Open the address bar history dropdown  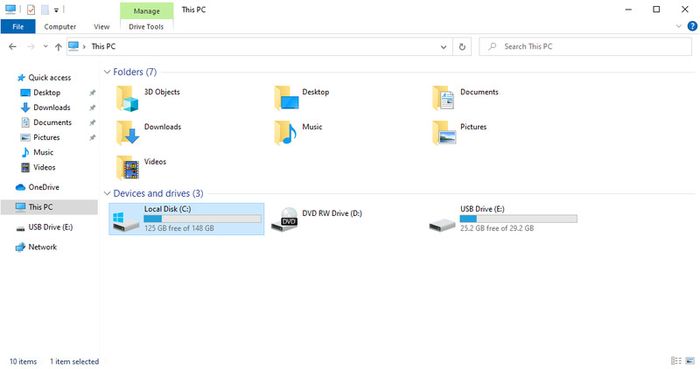click(x=443, y=46)
